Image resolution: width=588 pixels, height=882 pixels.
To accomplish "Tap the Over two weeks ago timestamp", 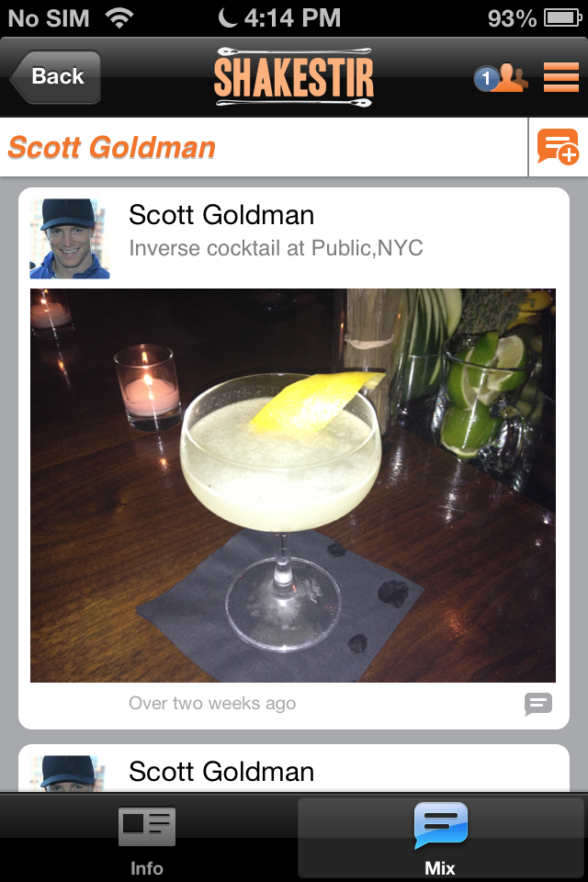I will tap(212, 704).
